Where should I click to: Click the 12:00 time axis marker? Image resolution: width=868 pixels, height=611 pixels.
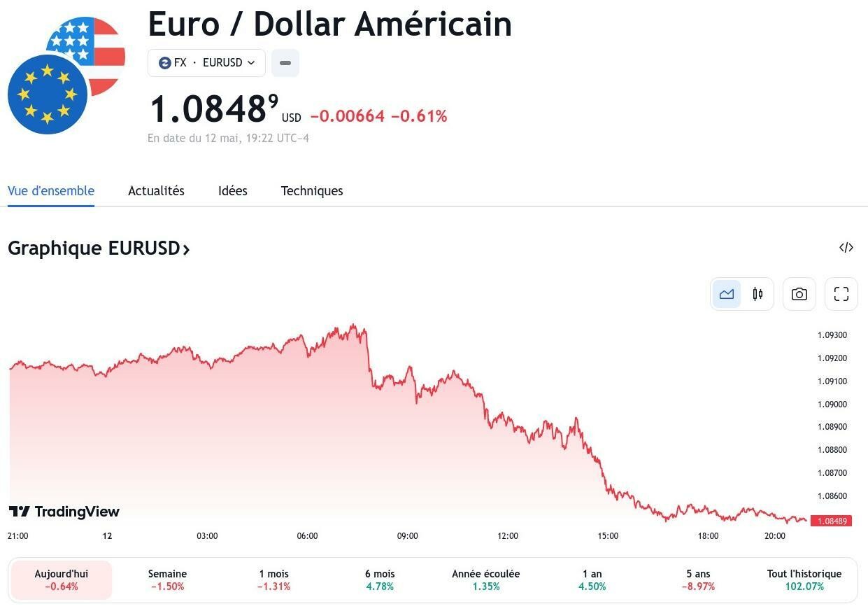click(508, 536)
